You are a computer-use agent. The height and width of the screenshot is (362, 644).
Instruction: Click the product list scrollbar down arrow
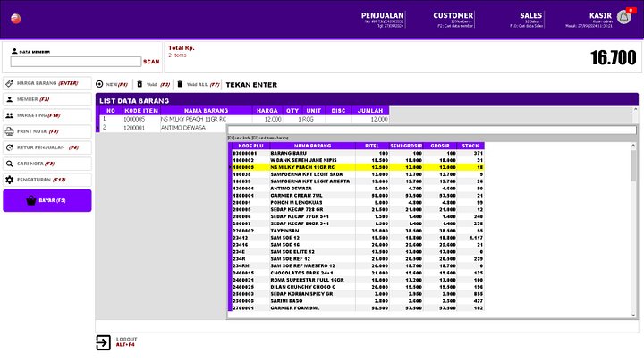633,315
